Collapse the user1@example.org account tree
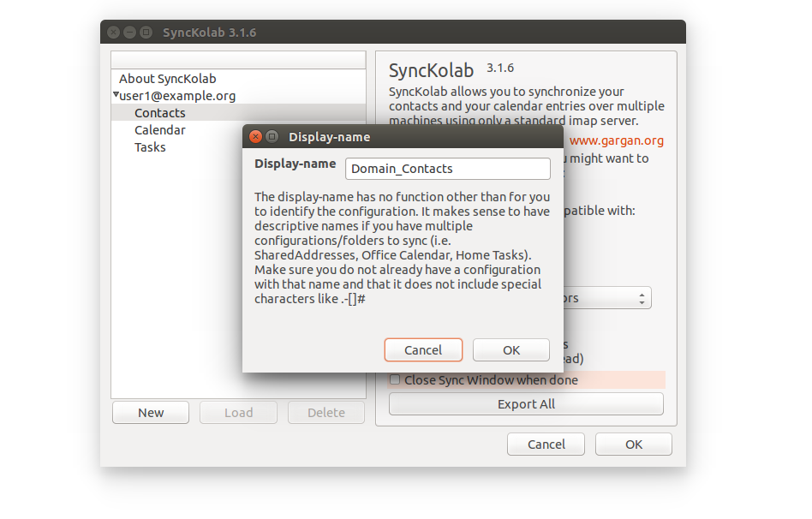The width and height of the screenshot is (812, 519). click(116, 95)
